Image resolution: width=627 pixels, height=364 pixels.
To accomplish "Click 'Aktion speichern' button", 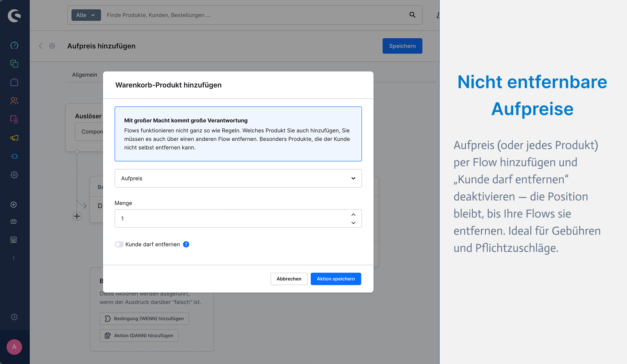I will (x=336, y=279).
